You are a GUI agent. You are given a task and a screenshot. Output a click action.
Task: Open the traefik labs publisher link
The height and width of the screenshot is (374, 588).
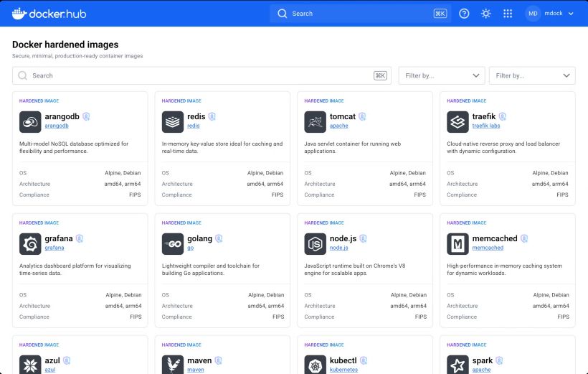[486, 126]
